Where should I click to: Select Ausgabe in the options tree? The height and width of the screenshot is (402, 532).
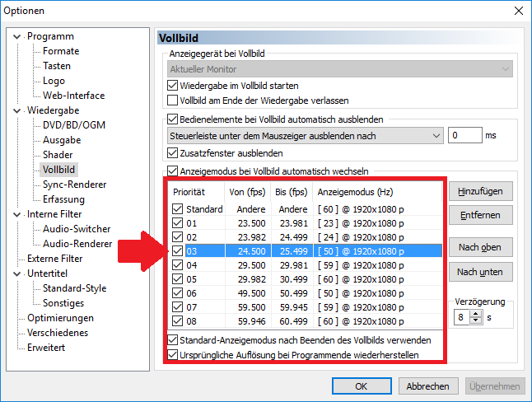coord(62,140)
